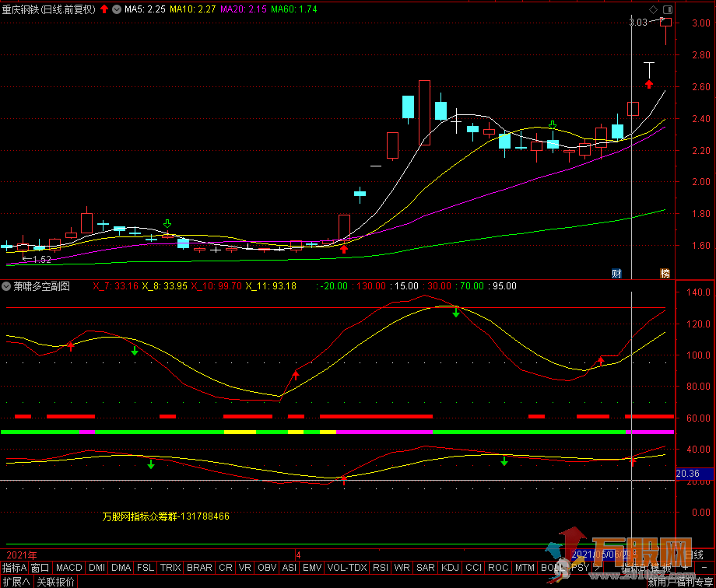The height and width of the screenshot is (588, 716).
Task: Click the green down arrow near 35 at right
Action: (504, 461)
